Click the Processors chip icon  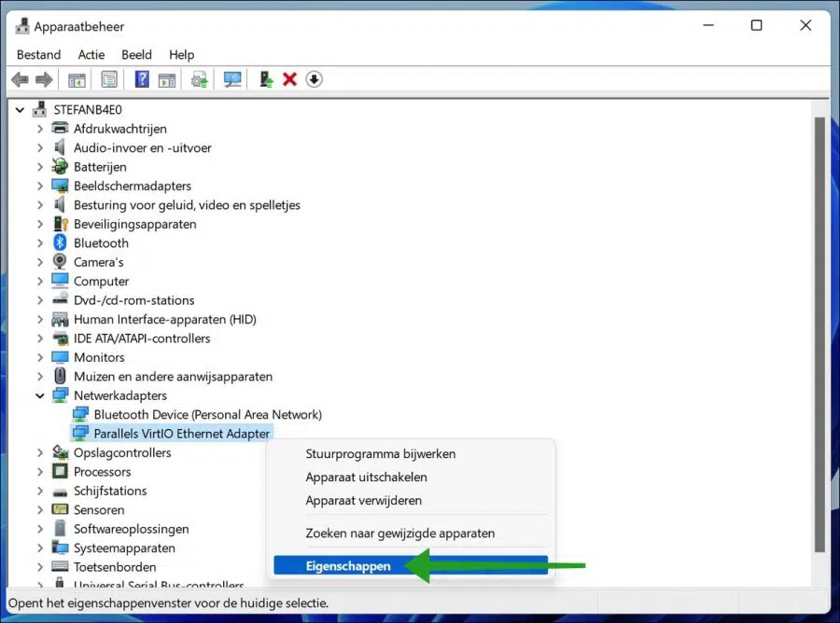pyautogui.click(x=60, y=472)
